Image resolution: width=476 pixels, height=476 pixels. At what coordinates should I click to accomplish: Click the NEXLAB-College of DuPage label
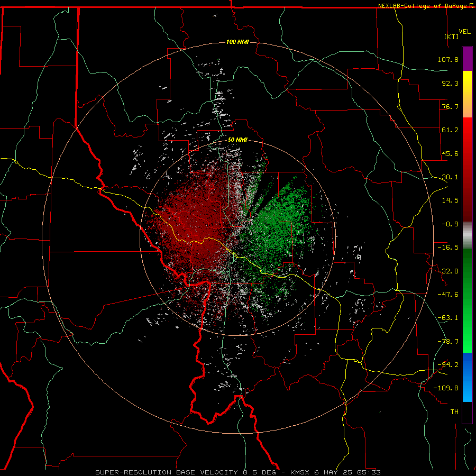422,6
